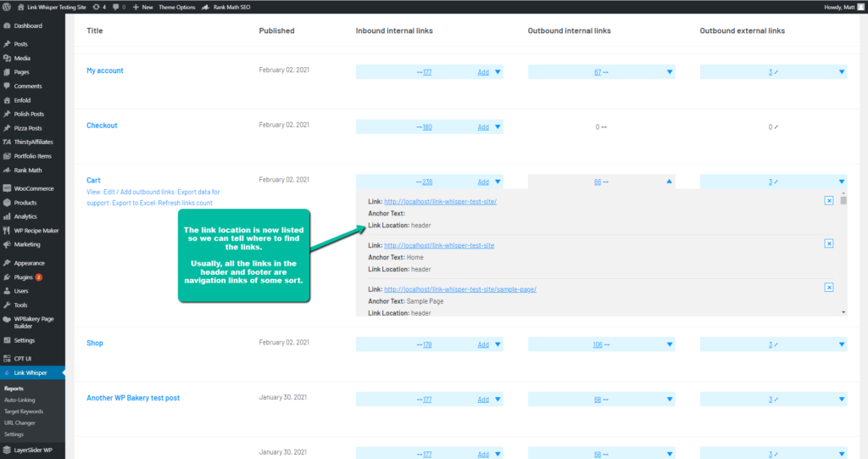
Task: Remove the Home anchor text link
Action: click(829, 243)
